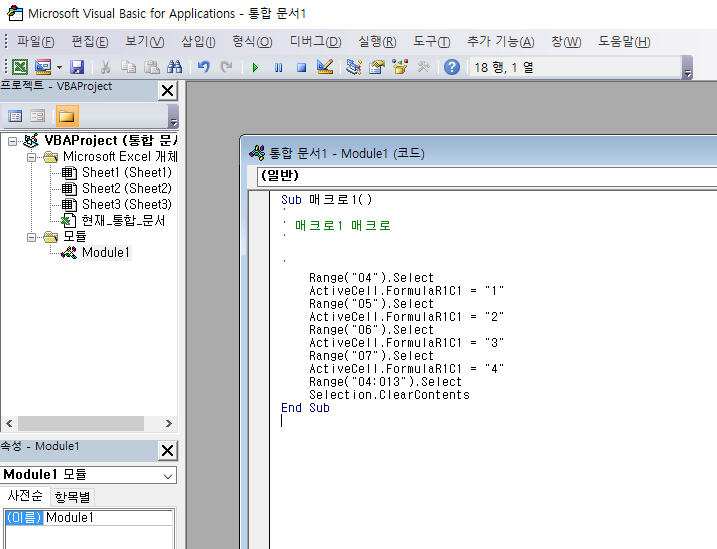Open the 형식(O) menu
Viewport: 717px width, 549px height.
coord(252,42)
